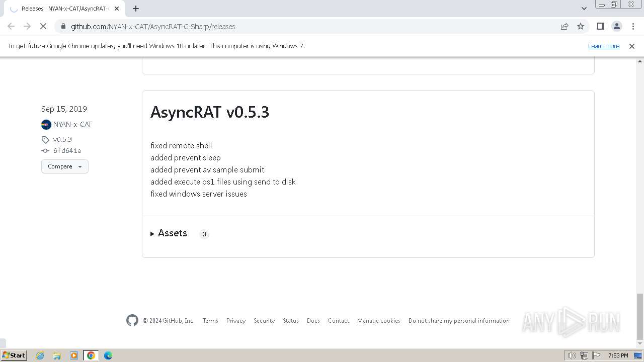Open the share this page icon

(x=565, y=27)
